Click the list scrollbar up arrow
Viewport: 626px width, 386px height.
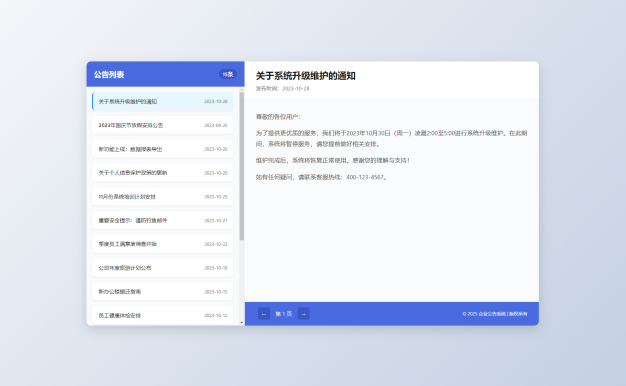(x=242, y=90)
